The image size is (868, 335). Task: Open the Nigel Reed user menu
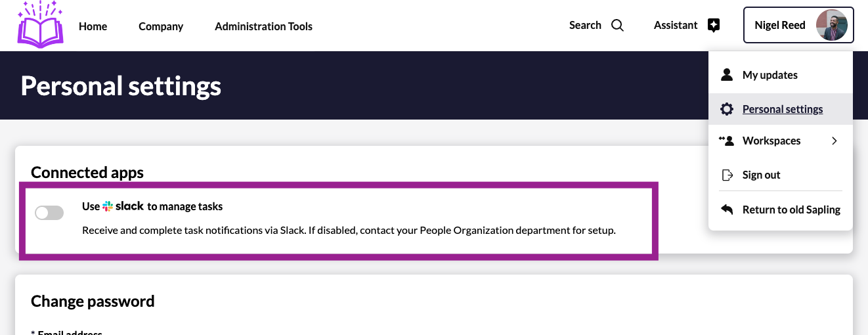(x=779, y=26)
